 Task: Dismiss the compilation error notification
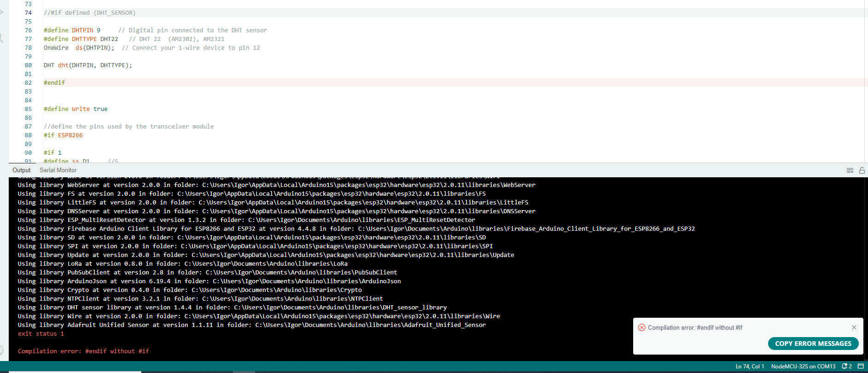(x=854, y=327)
